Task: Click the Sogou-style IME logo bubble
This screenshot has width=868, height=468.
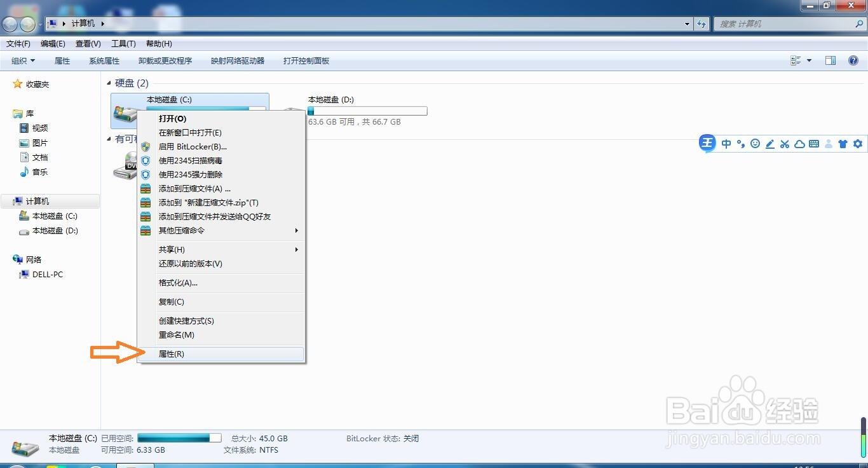Action: pyautogui.click(x=707, y=143)
